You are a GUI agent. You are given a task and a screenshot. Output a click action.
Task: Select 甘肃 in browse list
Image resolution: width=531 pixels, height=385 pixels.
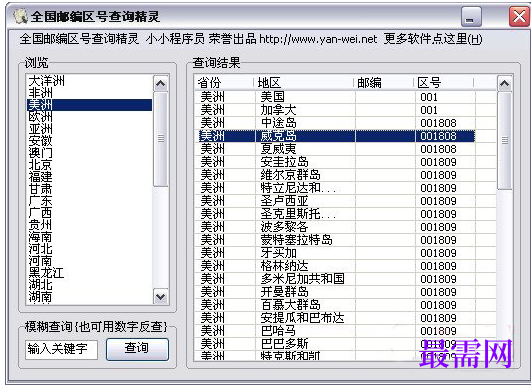click(x=89, y=189)
